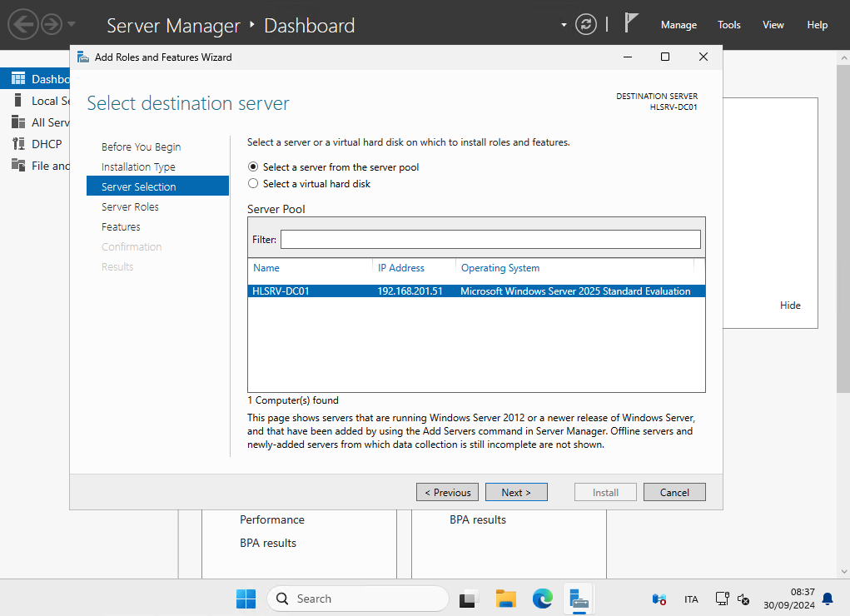Open the notifications flag icon

(x=631, y=23)
